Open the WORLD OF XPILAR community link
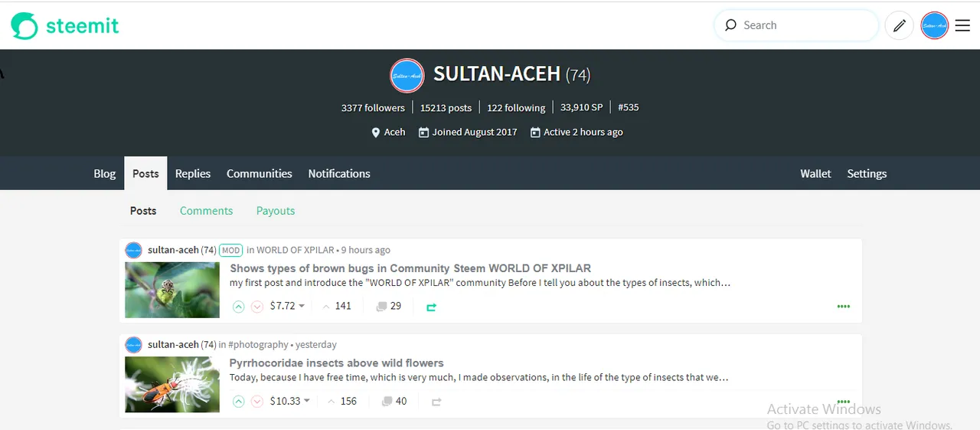980x430 pixels. [x=296, y=250]
